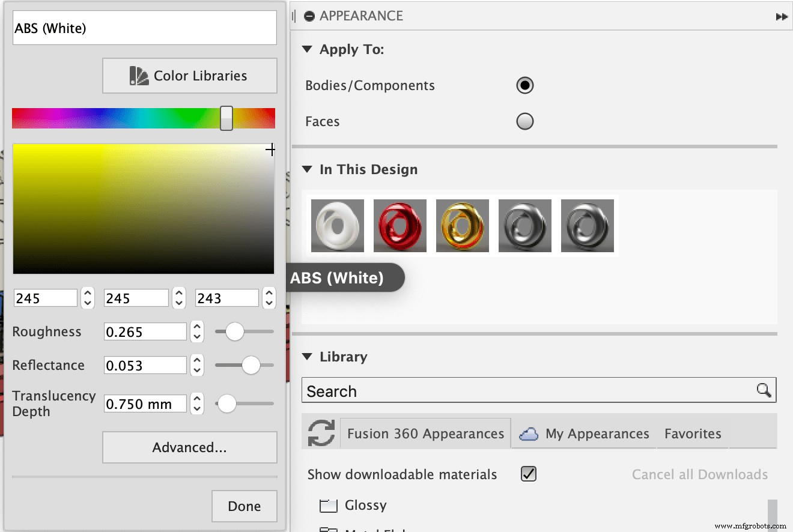Click the circle icon beside APPEARANCE
This screenshot has height=532, width=793.
coord(308,16)
